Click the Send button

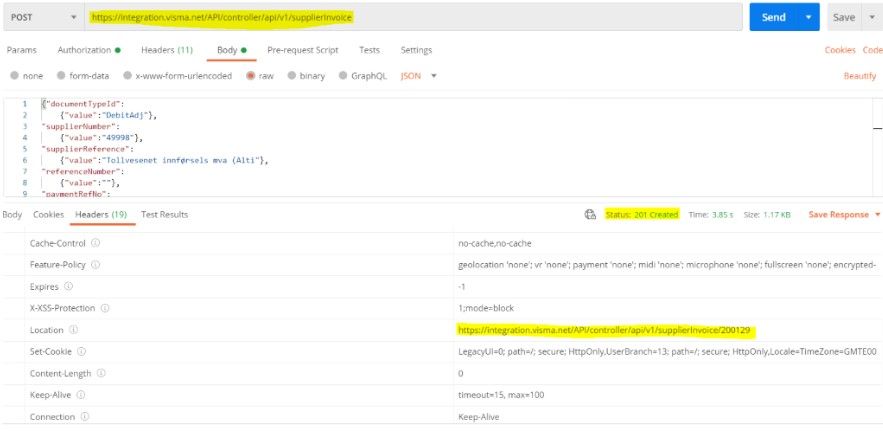pos(774,17)
